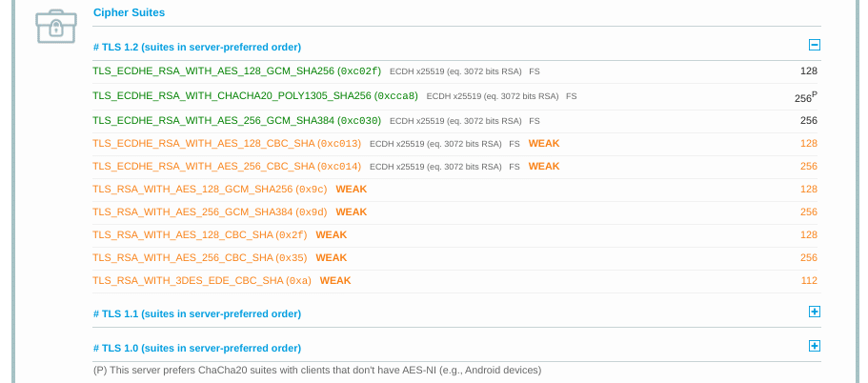The width and height of the screenshot is (868, 383).
Task: Click the 256 P key strength value
Action: [806, 97]
